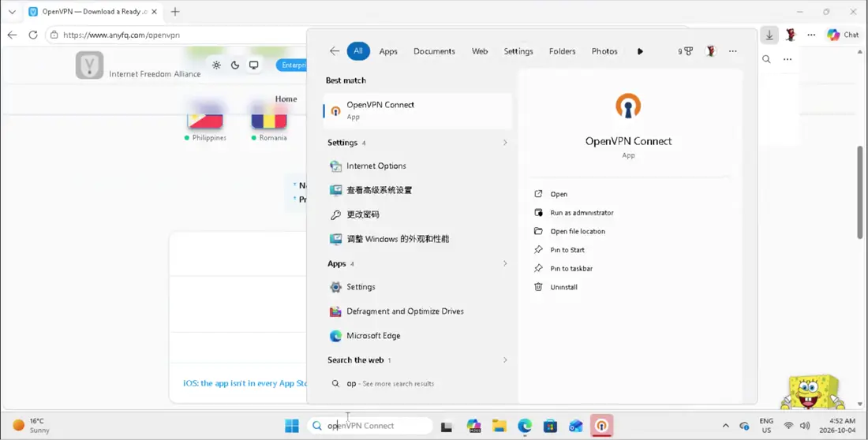Show more search filter tabs arrow
This screenshot has height=440, width=868.
coord(640,51)
